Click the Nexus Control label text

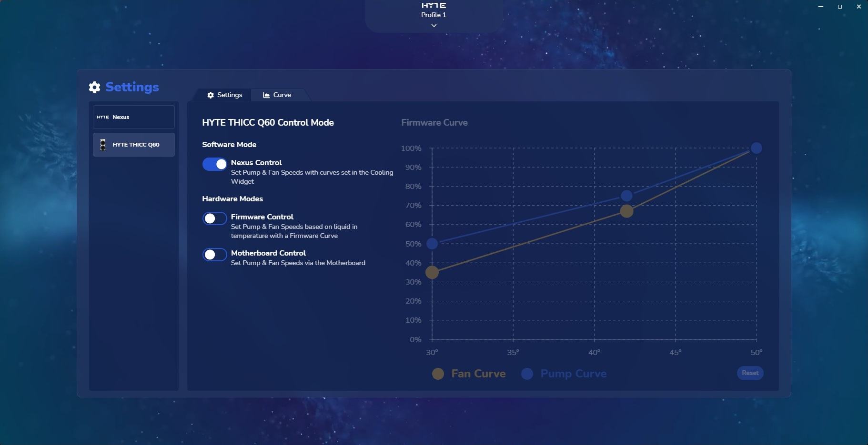tap(256, 163)
